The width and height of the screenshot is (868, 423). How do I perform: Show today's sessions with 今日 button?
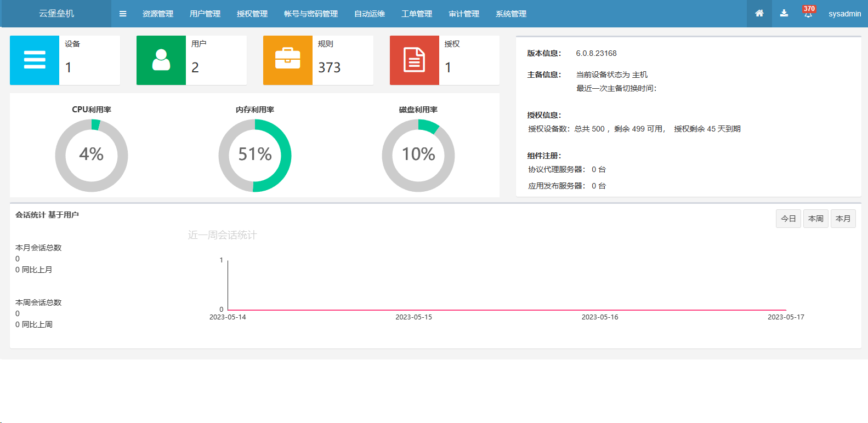click(x=788, y=219)
